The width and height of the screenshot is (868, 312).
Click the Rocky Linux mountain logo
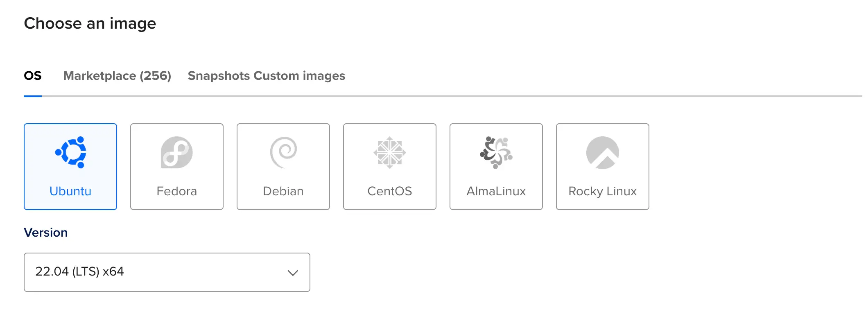pos(603,152)
